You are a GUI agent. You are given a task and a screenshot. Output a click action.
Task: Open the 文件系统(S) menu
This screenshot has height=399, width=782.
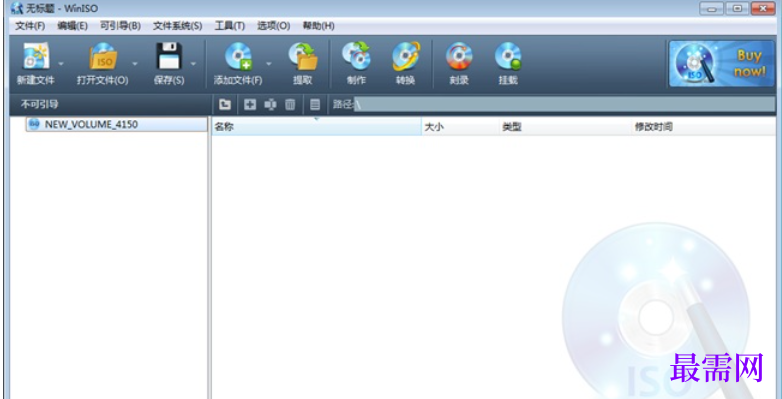[178, 26]
